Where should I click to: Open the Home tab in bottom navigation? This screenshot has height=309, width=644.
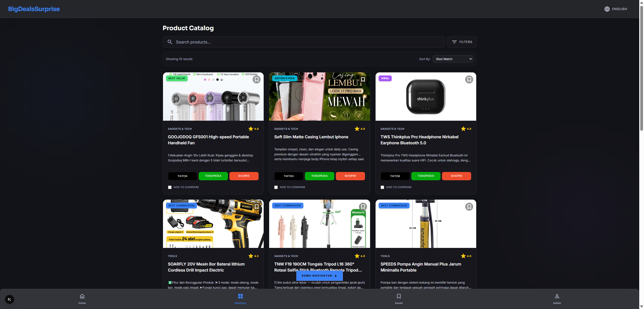[x=82, y=299]
